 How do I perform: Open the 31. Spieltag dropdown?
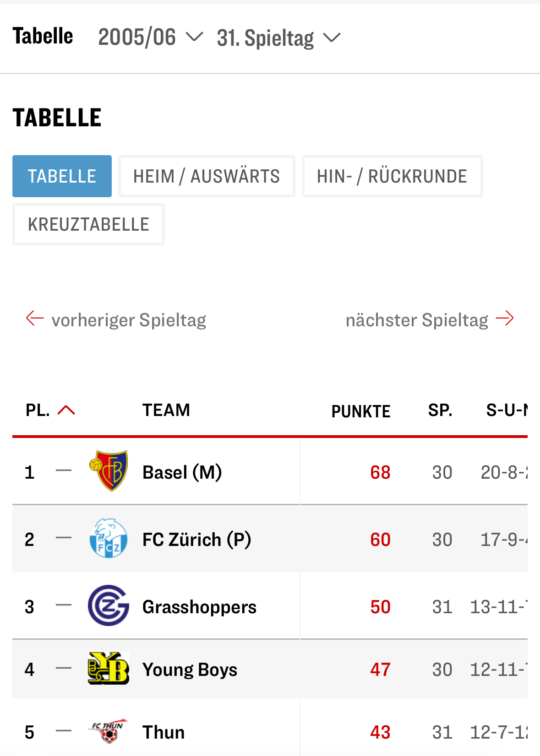pos(278,38)
